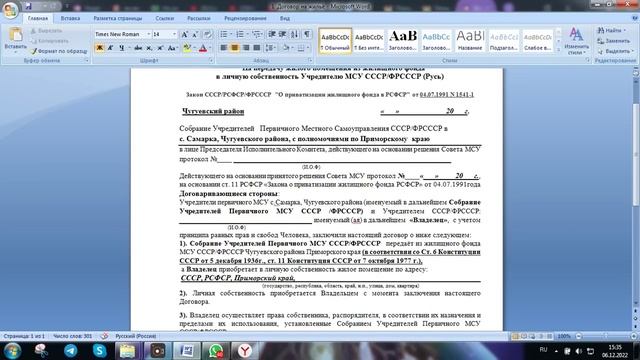The width and height of the screenshot is (640, 360).
Task: Apply the Обычный style
Action: point(335,41)
